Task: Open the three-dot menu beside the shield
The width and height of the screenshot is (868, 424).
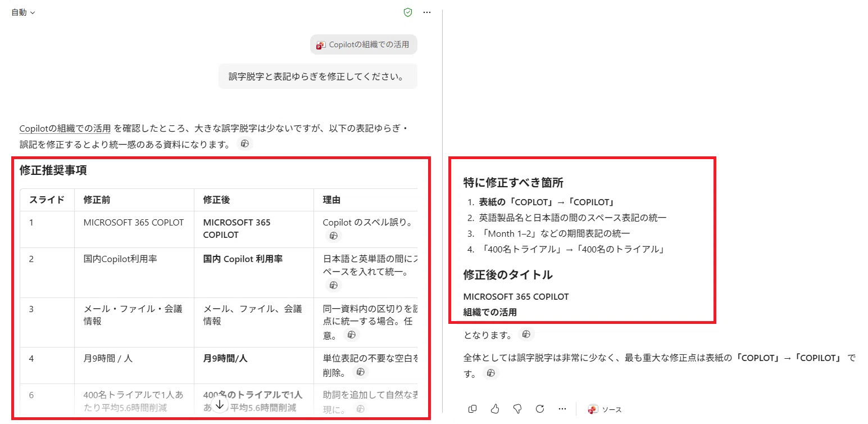Action: 427,12
